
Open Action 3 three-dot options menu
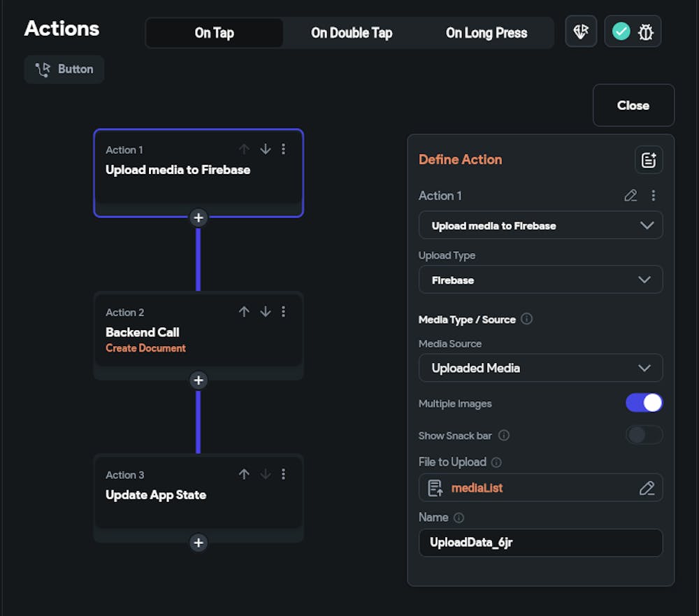point(283,474)
